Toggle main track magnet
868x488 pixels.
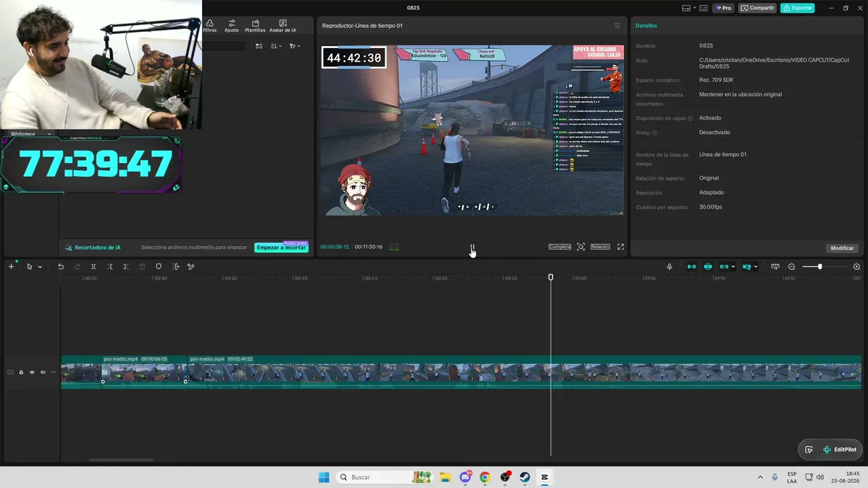click(x=692, y=267)
